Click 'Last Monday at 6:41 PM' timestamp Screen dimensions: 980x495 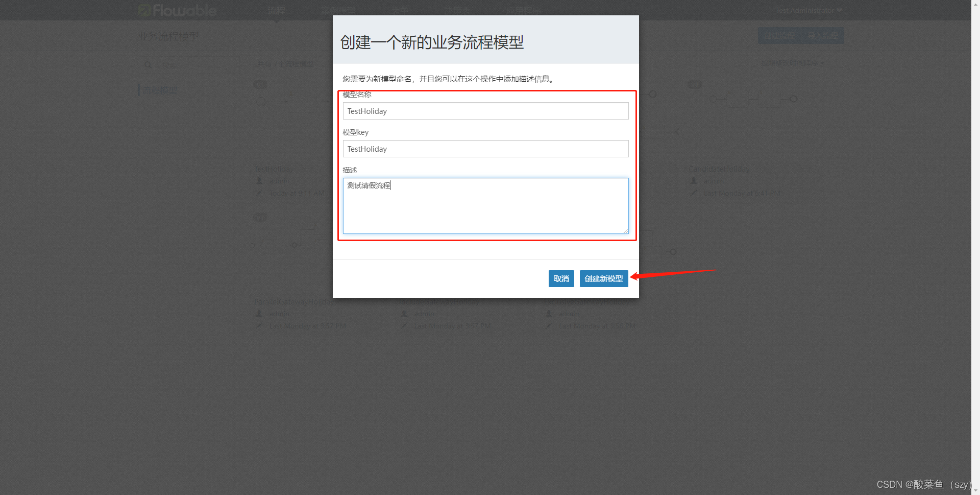[742, 193]
